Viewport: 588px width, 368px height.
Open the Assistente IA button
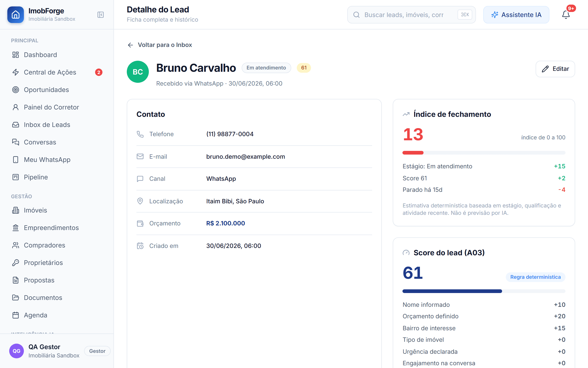(516, 15)
